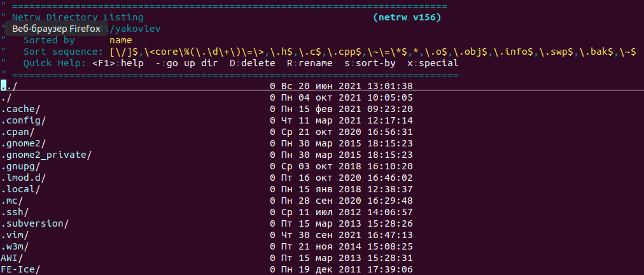This screenshot has height=275, width=644.
Task: Click the "Веб-браузер Firefox" tooltip label
Action: (x=56, y=29)
